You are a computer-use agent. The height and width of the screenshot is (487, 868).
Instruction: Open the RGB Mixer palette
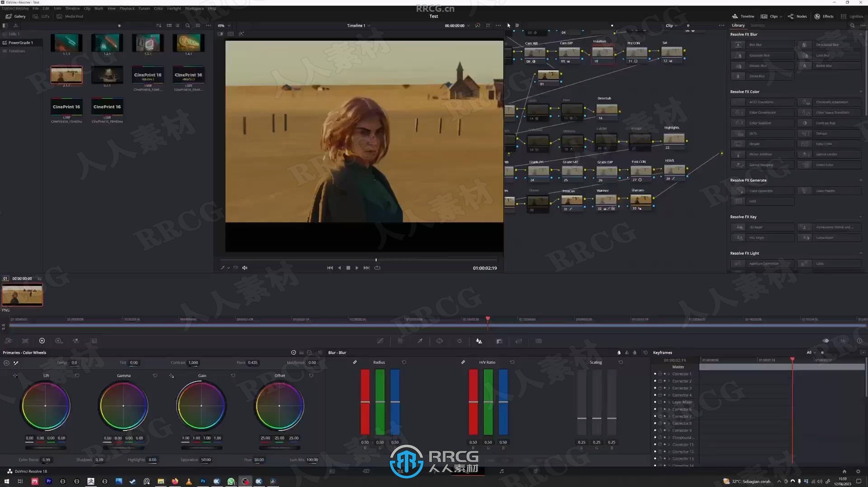click(75, 341)
